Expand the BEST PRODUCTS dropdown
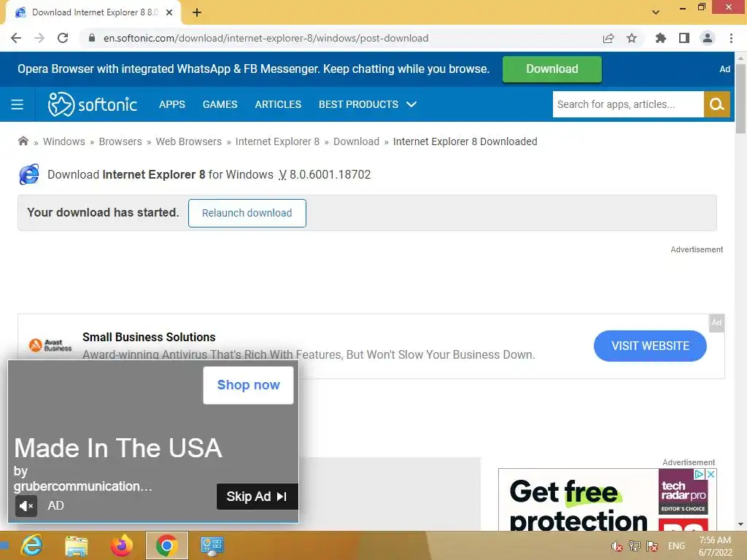This screenshot has width=747, height=560. [368, 104]
